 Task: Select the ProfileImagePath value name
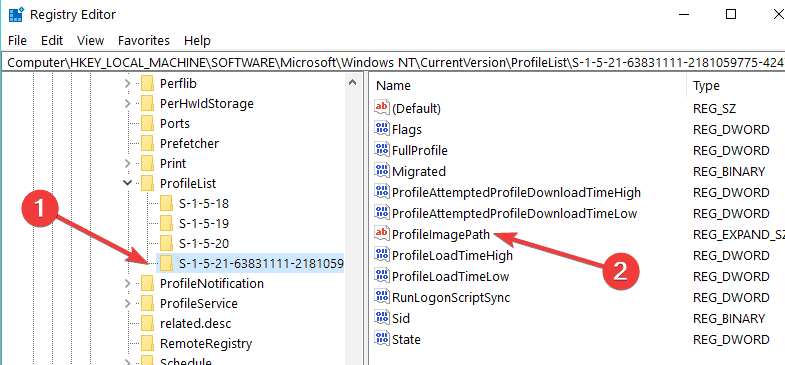point(441,234)
